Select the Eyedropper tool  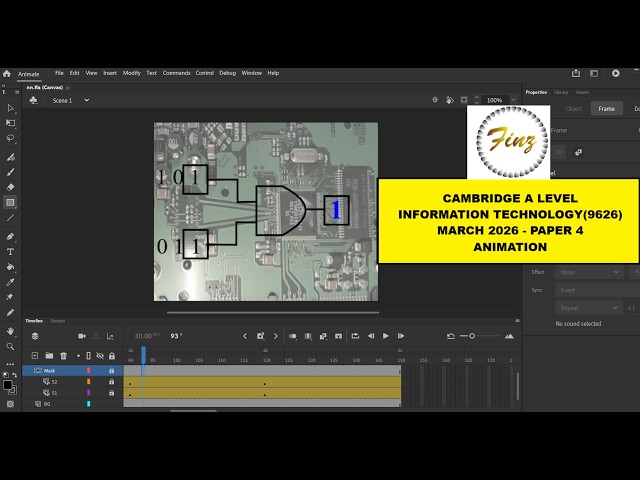coord(10,282)
